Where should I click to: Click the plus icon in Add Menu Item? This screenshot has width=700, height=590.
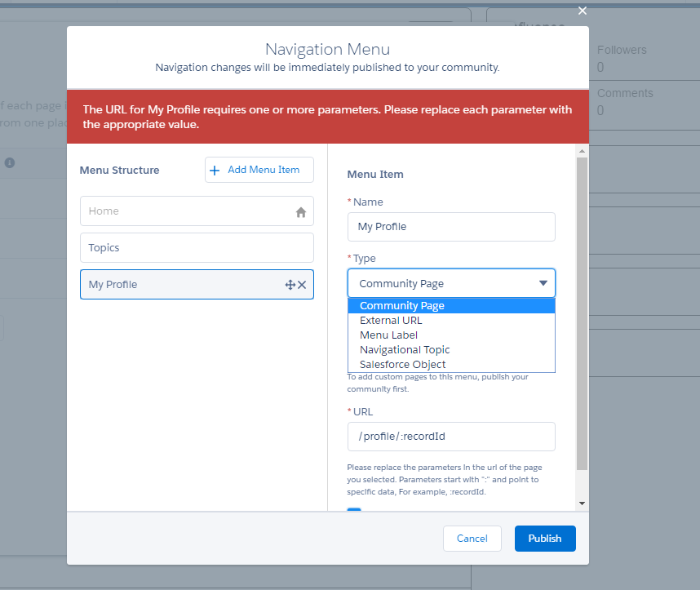[x=215, y=171]
